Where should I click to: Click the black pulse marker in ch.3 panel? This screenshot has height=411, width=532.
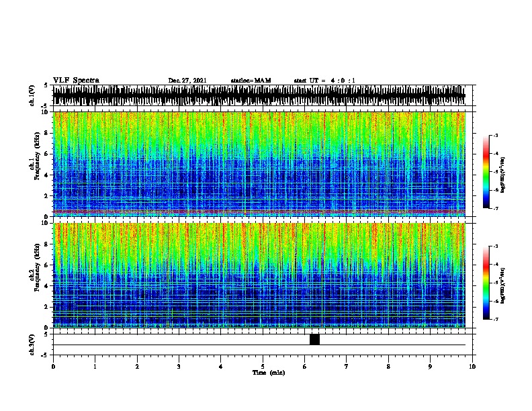[x=314, y=339]
